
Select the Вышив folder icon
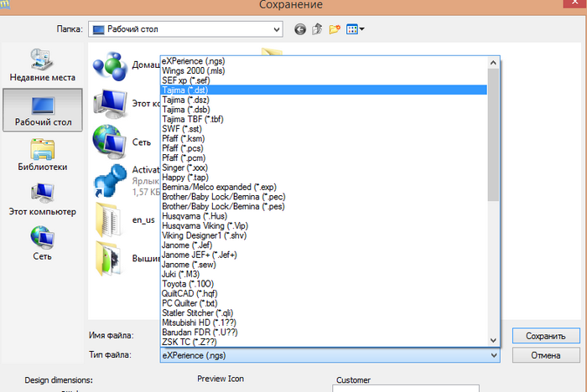tap(109, 259)
